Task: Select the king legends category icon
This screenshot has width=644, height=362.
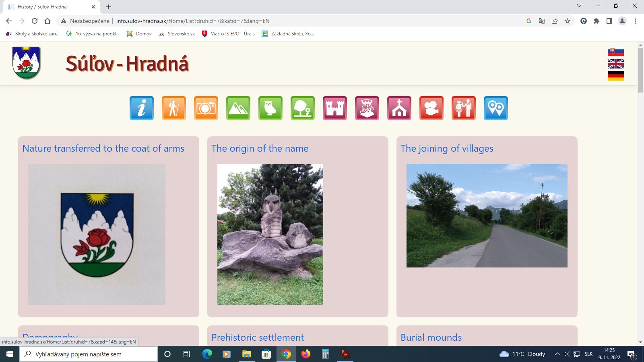Action: click(x=367, y=108)
